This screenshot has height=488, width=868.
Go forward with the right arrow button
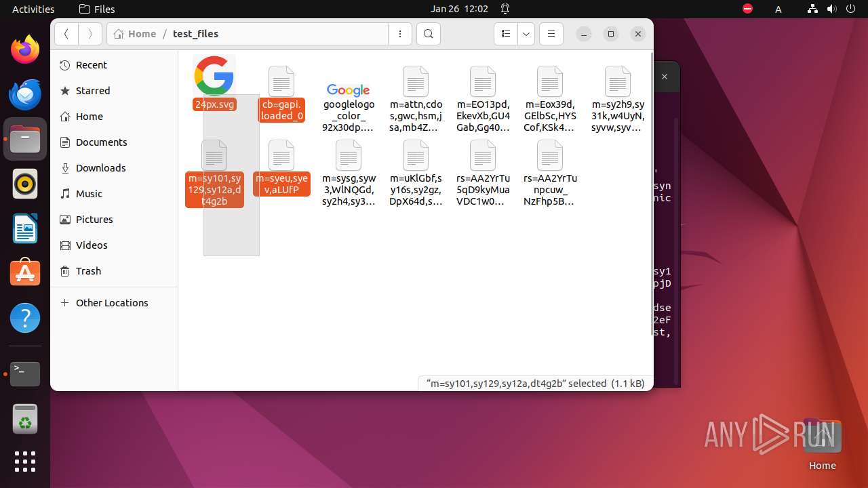(x=90, y=34)
